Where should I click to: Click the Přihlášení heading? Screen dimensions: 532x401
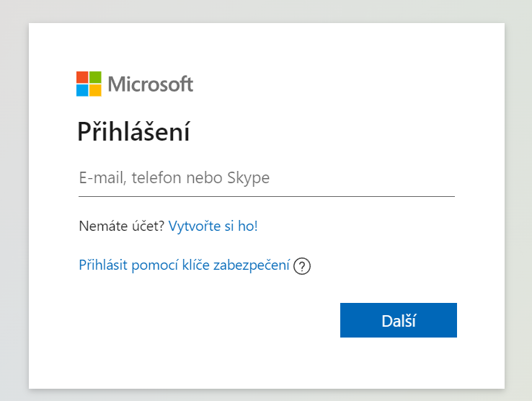(x=133, y=132)
